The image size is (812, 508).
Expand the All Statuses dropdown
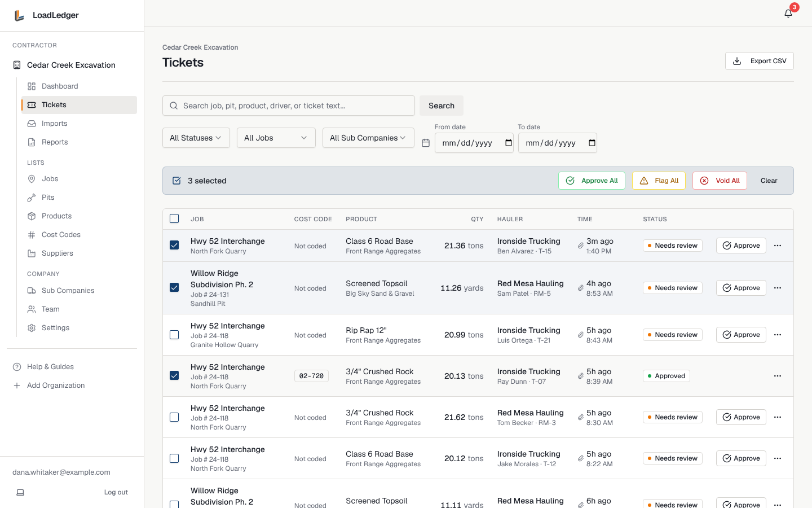196,138
